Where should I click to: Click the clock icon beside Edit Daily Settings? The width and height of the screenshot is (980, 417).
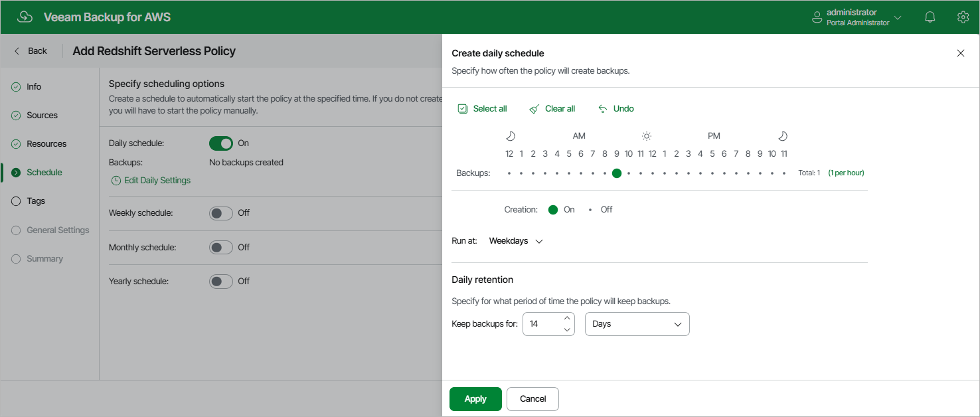point(116,181)
